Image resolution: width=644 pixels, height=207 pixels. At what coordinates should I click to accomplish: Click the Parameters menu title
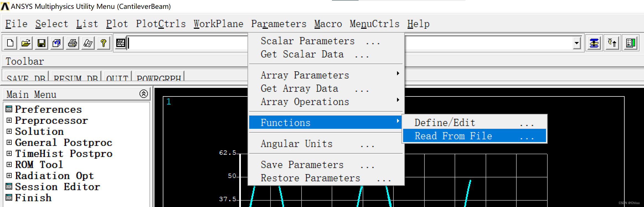(279, 24)
